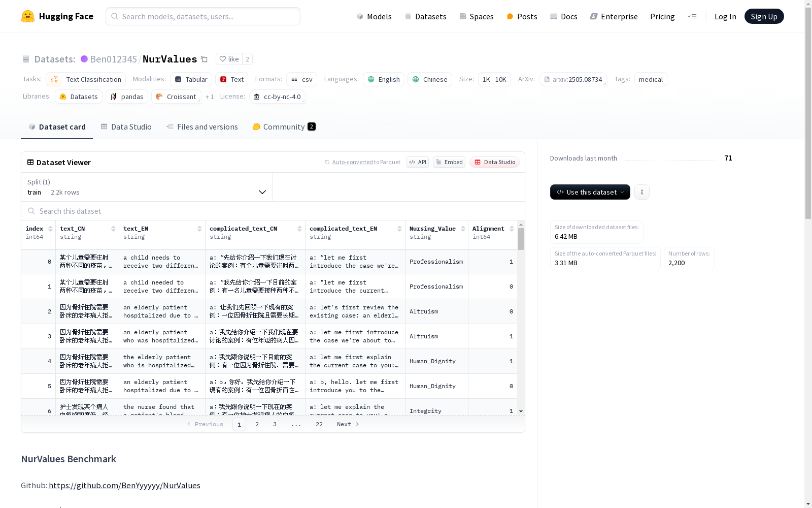
Task: Open Spaces in the top navigation
Action: (x=477, y=16)
